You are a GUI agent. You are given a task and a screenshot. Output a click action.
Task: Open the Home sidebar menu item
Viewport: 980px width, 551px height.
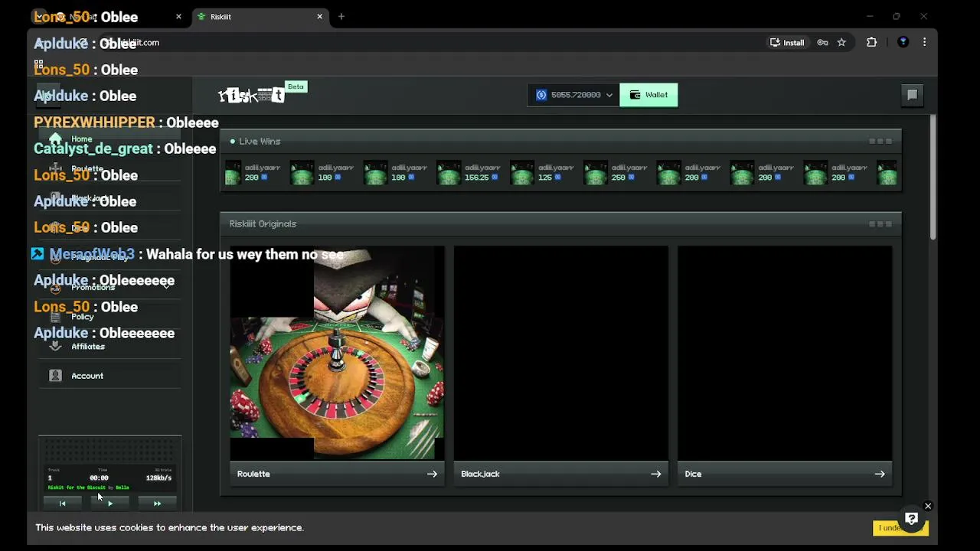[109, 139]
